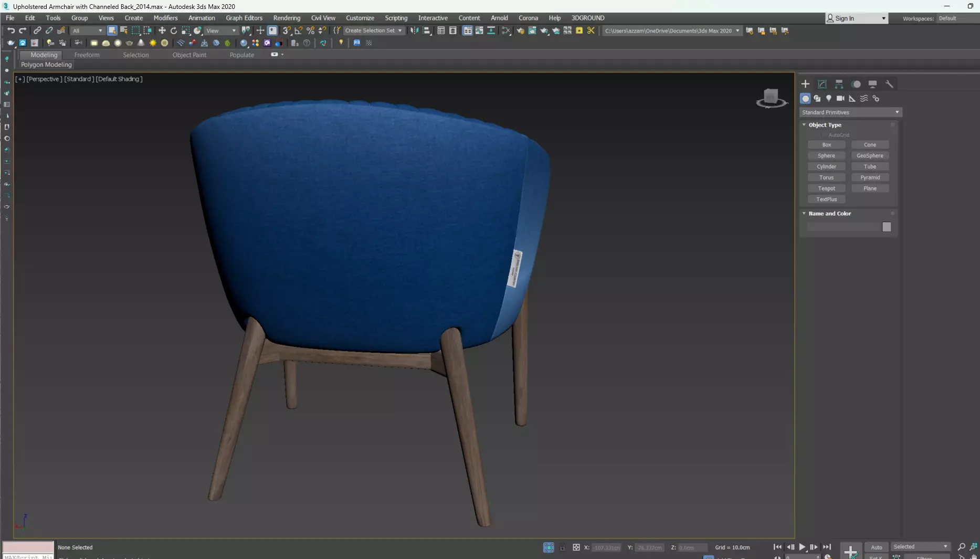
Task: Select the Lights category icon
Action: pyautogui.click(x=828, y=98)
